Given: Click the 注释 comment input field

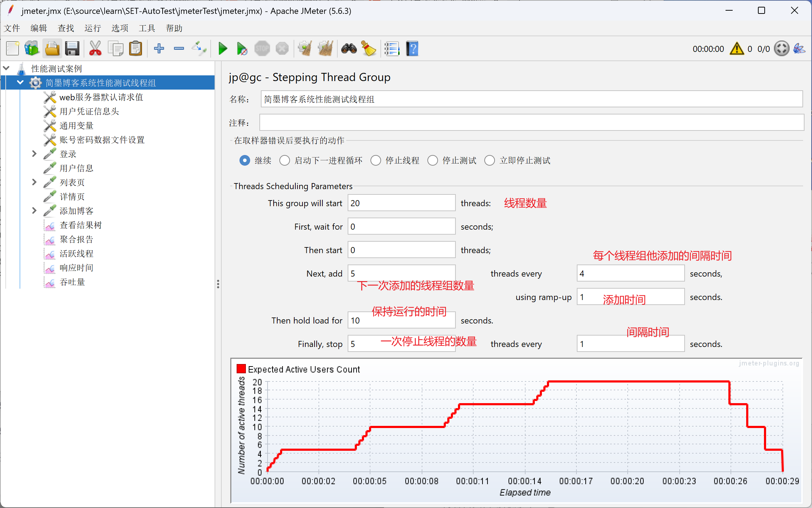Looking at the screenshot, I should pos(532,123).
